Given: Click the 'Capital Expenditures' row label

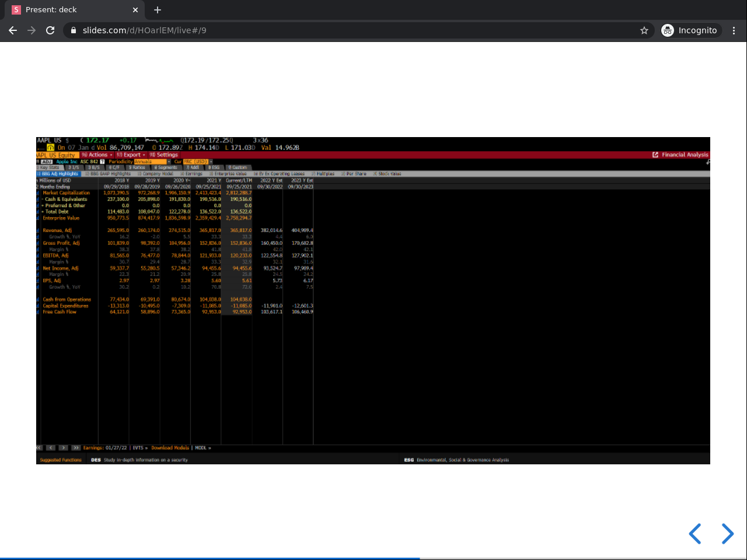Looking at the screenshot, I should click(65, 306).
